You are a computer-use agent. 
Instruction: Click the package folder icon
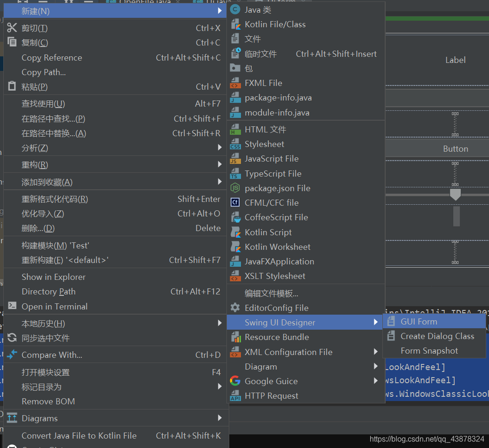pyautogui.click(x=235, y=68)
